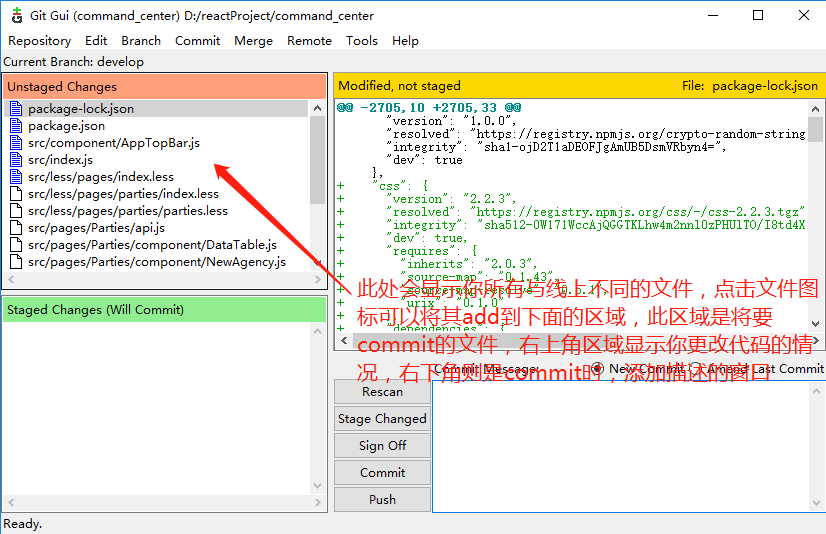This screenshot has height=534, width=826.
Task: Stage src/component/AppTopBar.js via its icon
Action: pyautogui.click(x=16, y=142)
